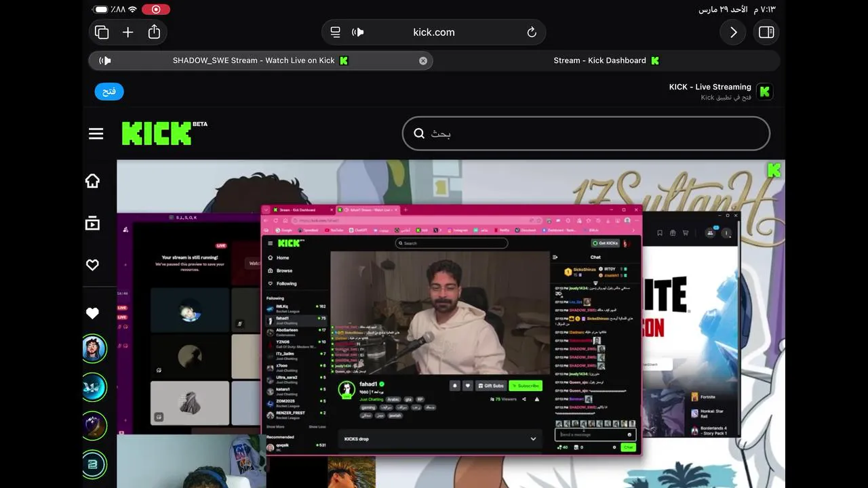The width and height of the screenshot is (868, 488).
Task: Click Show Less in streamed sidebar
Action: point(317,427)
